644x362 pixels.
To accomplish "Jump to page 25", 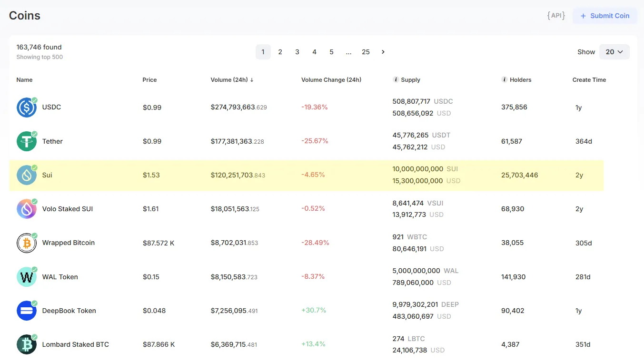I will [x=366, y=52].
